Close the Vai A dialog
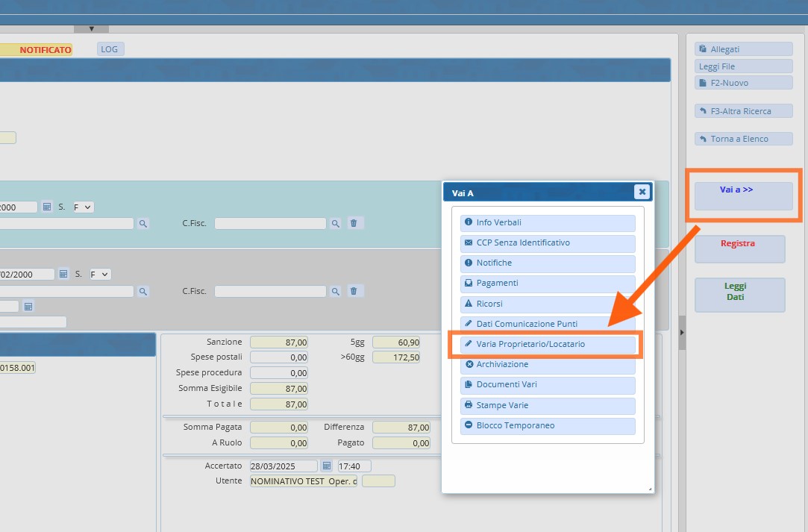The width and height of the screenshot is (808, 532). tap(642, 192)
